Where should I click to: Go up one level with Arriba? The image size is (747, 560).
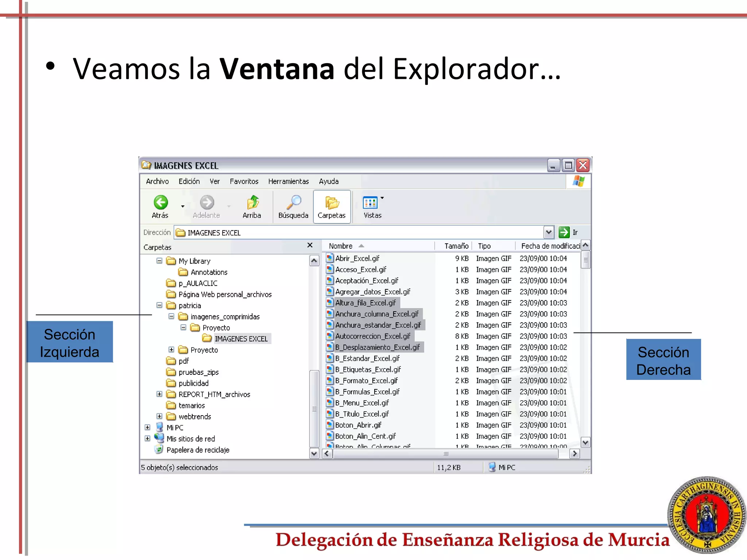coord(252,207)
